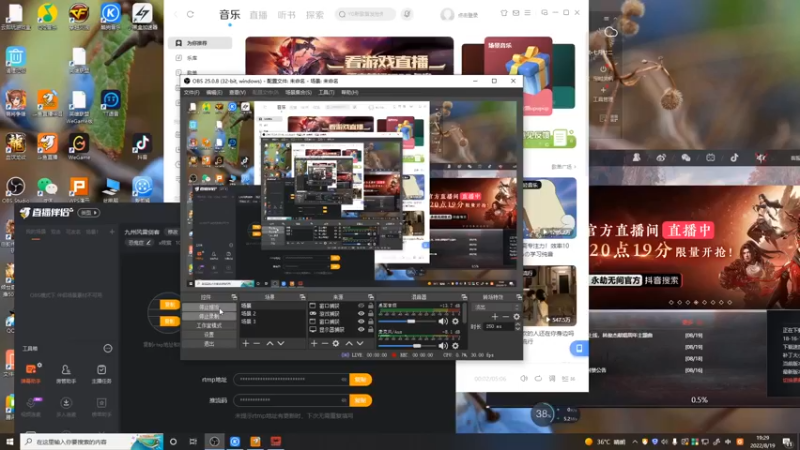Copy 推流码 with the orange button
Image resolution: width=800 pixels, height=450 pixels.
coord(361,400)
